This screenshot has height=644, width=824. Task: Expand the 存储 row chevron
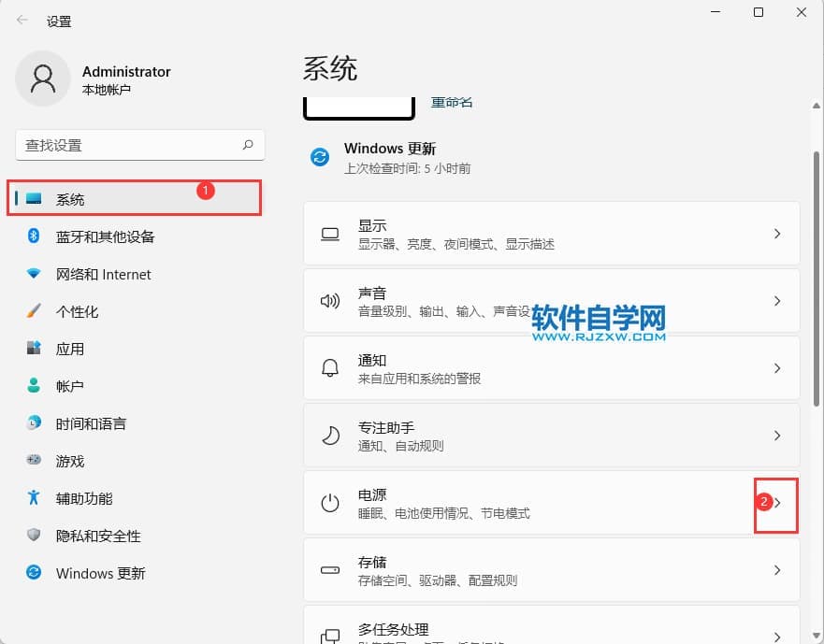pos(776,570)
